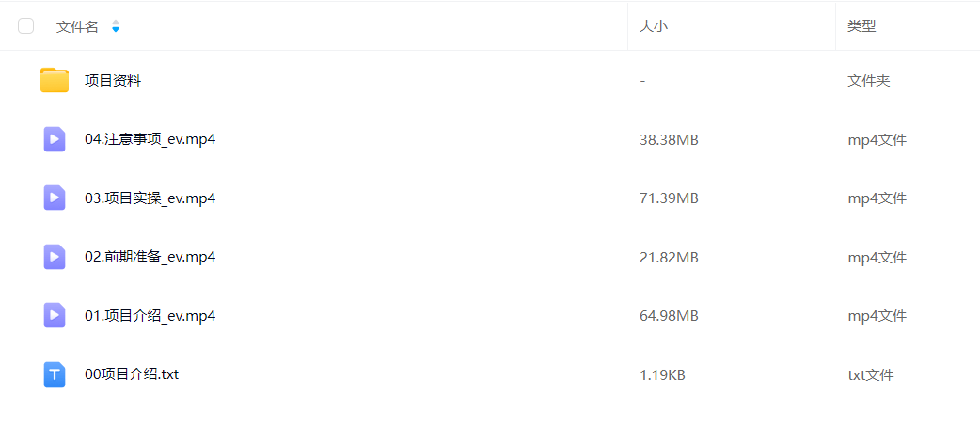Open file name 04.注意事项_ev.mp4
Image resolution: width=980 pixels, height=444 pixels.
click(150, 139)
